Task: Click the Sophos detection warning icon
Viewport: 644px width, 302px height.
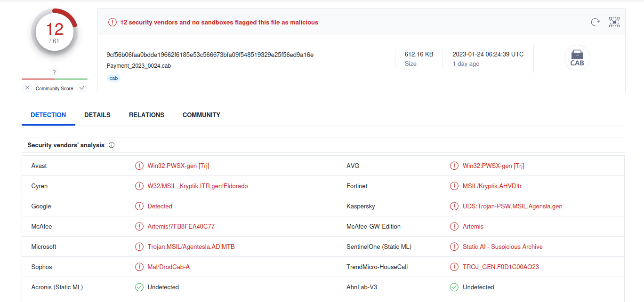Action: [x=139, y=267]
